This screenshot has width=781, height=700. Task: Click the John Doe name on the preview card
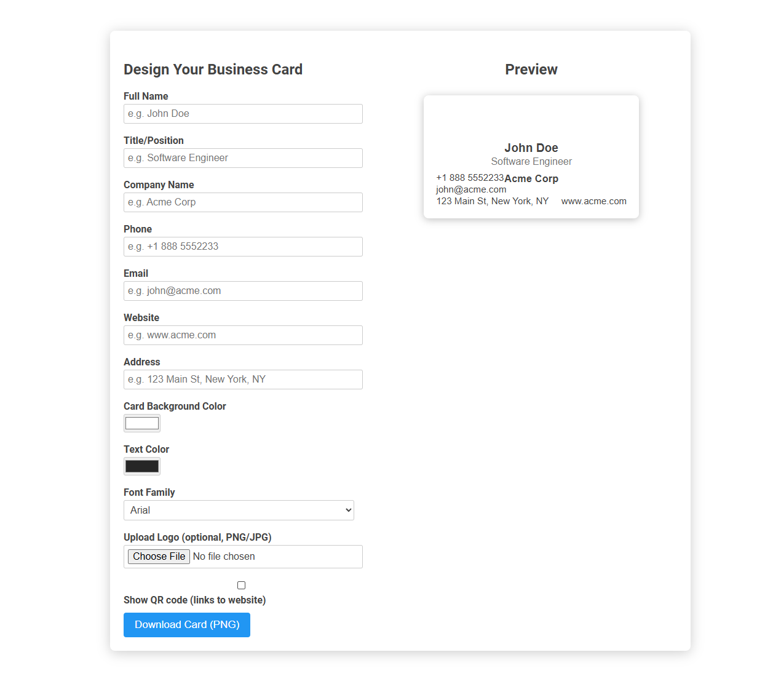[x=531, y=148]
